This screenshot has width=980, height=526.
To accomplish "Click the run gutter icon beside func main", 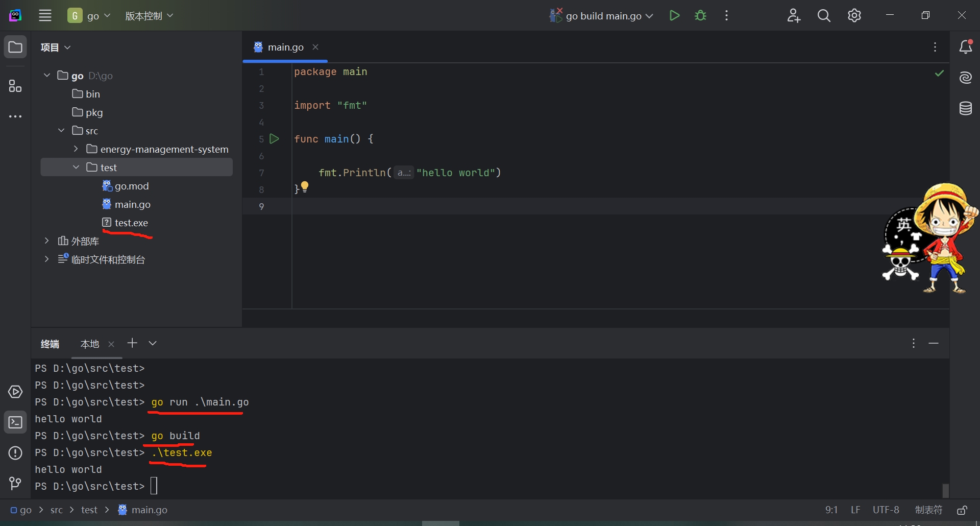I will pyautogui.click(x=274, y=139).
